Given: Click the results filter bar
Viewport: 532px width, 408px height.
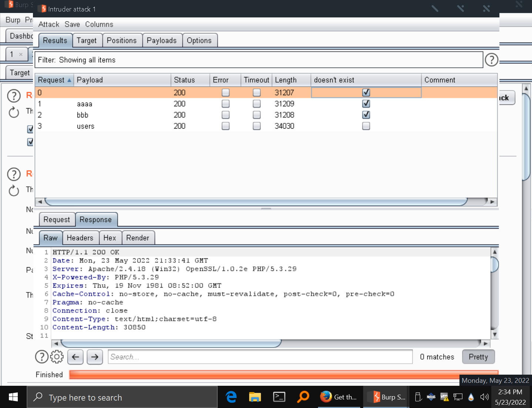Looking at the screenshot, I should pos(259,60).
